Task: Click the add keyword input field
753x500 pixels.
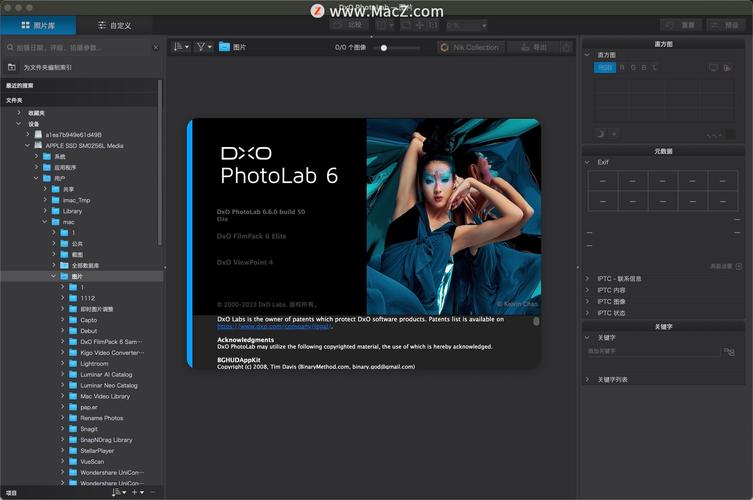Action: [654, 351]
